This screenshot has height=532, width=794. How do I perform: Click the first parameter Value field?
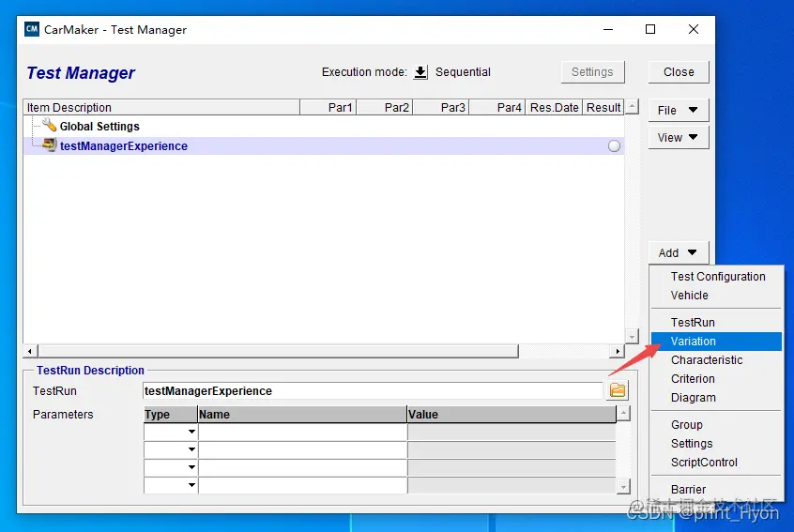512,432
